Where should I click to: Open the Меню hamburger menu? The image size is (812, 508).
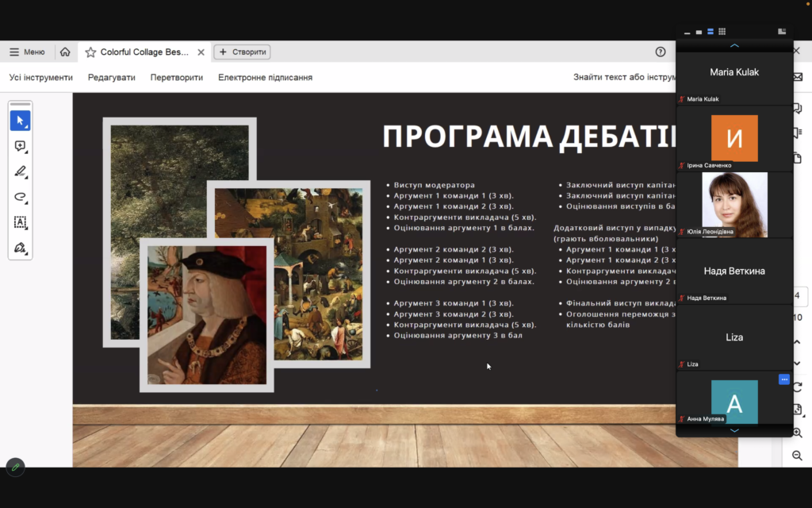(x=27, y=52)
